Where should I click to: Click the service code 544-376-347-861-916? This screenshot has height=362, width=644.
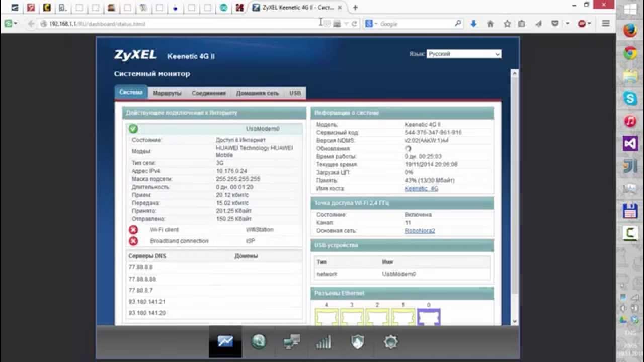pyautogui.click(x=433, y=132)
